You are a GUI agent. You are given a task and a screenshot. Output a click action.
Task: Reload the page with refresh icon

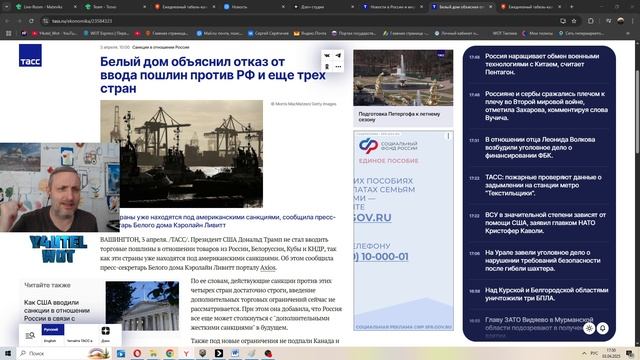31,21
